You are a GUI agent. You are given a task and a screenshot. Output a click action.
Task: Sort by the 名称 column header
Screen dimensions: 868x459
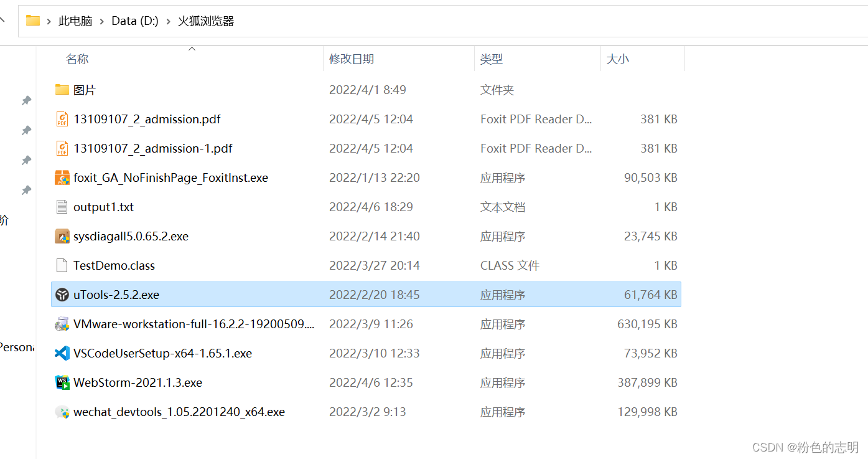click(x=77, y=59)
